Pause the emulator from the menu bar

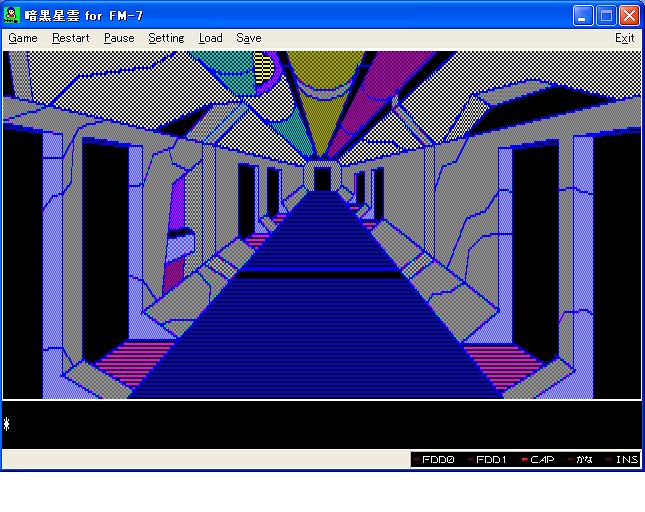pos(119,38)
